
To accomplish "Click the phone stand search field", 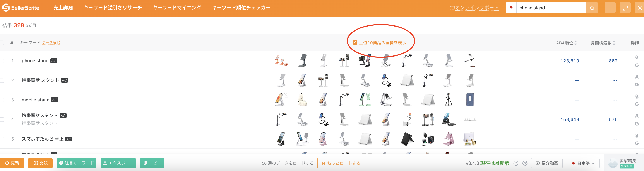I will (551, 8).
